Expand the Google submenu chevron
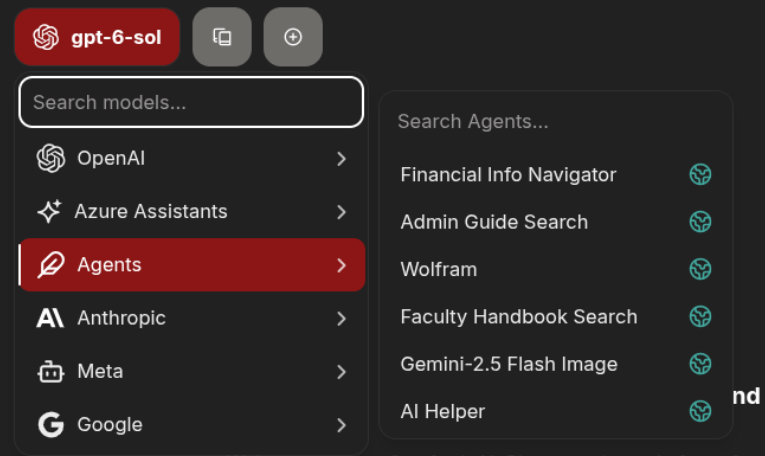 (x=342, y=425)
